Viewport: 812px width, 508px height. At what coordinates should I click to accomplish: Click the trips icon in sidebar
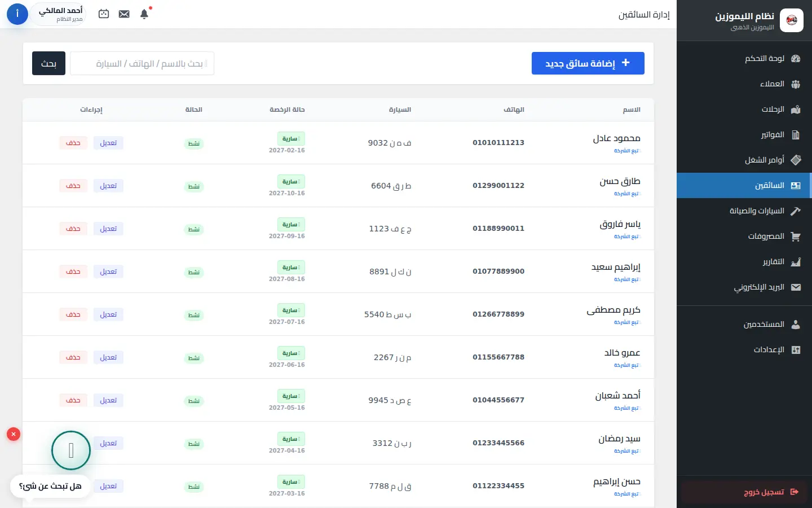796,110
